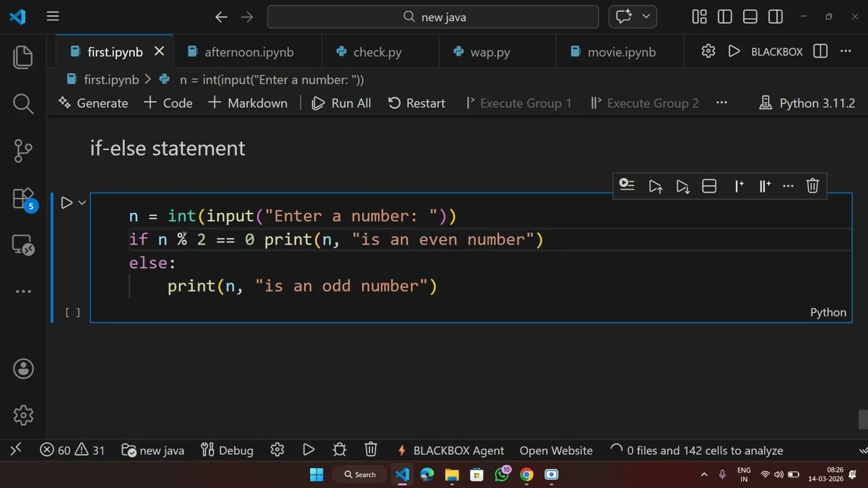Restart the notebook kernel

pyautogui.click(x=416, y=103)
